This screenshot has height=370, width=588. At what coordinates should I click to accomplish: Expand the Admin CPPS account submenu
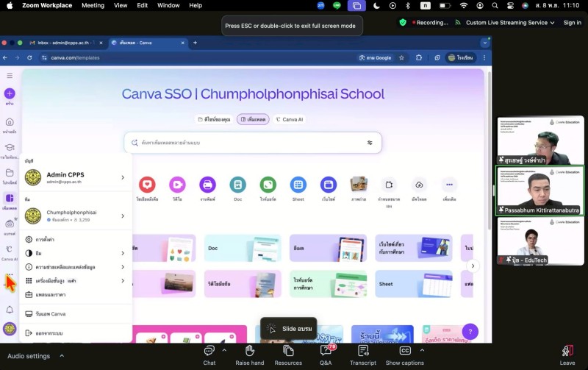coord(123,177)
